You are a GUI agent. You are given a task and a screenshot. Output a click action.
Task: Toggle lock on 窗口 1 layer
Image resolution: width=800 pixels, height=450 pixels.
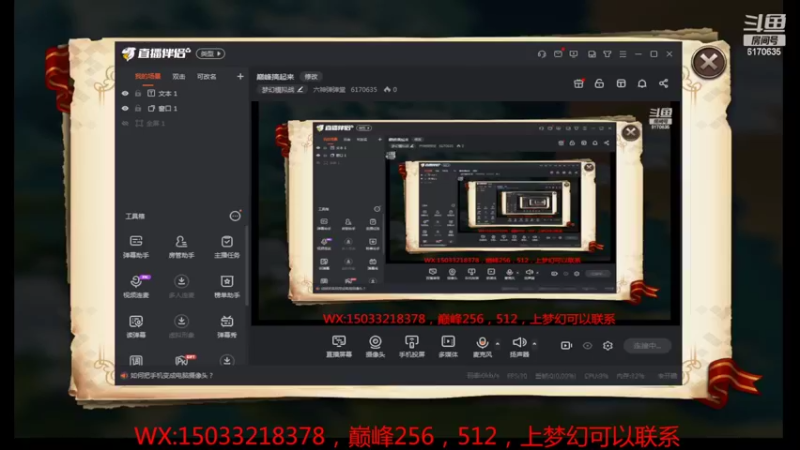(138, 108)
